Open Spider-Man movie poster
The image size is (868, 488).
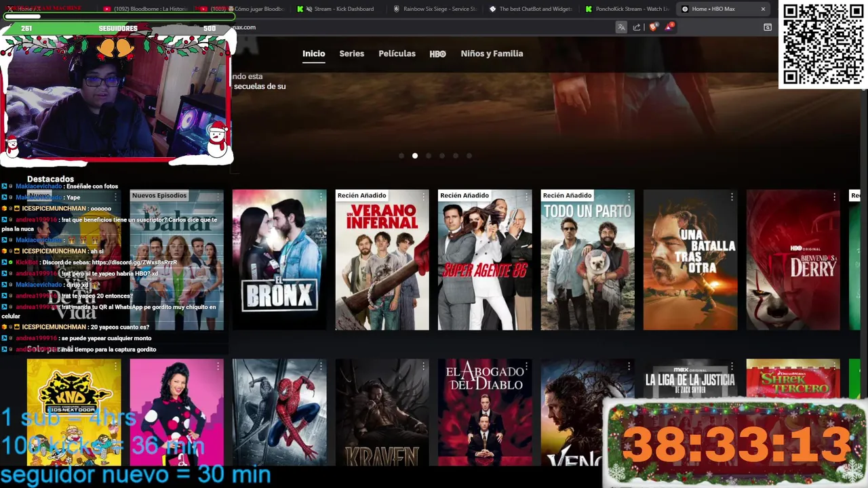(279, 412)
